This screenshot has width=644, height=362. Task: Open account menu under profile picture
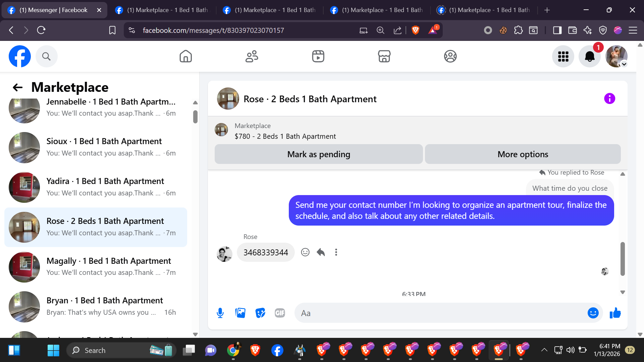tap(624, 64)
